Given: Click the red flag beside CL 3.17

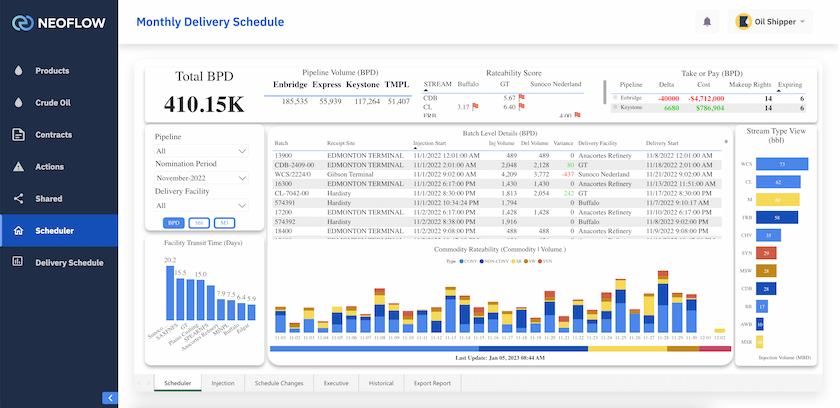Looking at the screenshot, I should 475,107.
